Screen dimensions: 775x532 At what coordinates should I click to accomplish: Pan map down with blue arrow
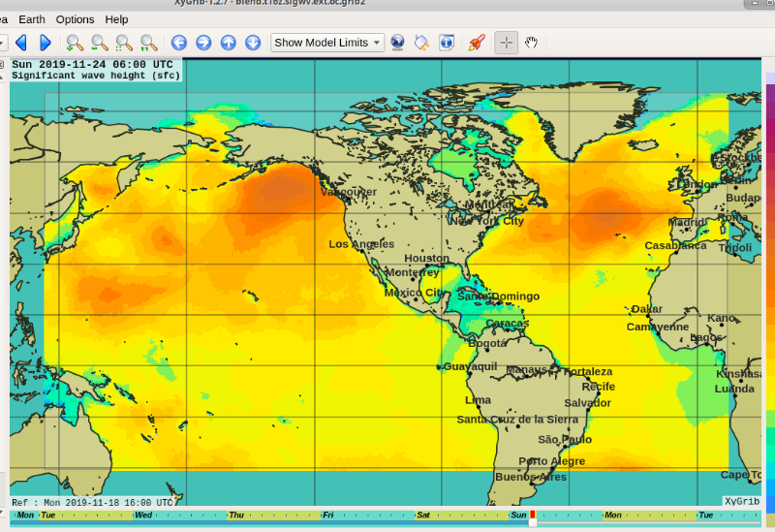(x=253, y=43)
